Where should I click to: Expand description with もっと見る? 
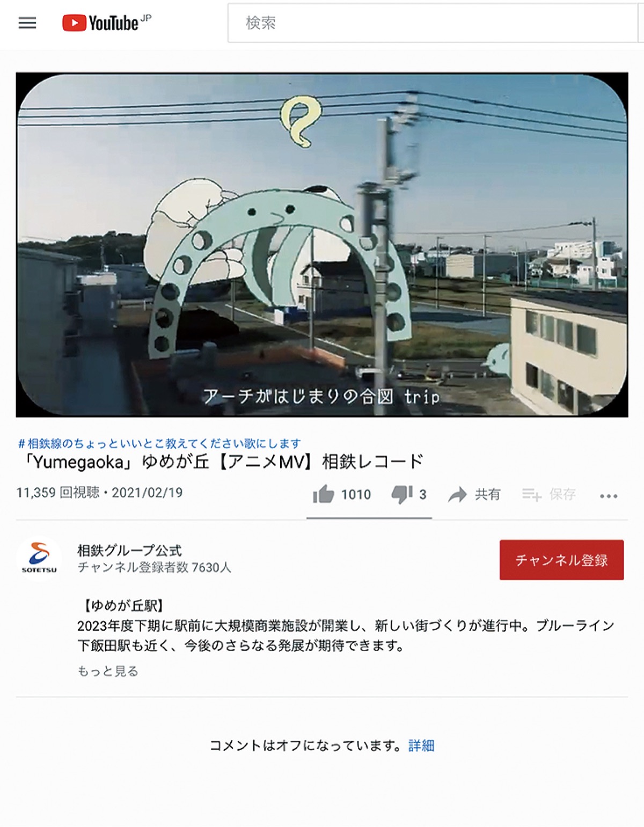pyautogui.click(x=108, y=671)
